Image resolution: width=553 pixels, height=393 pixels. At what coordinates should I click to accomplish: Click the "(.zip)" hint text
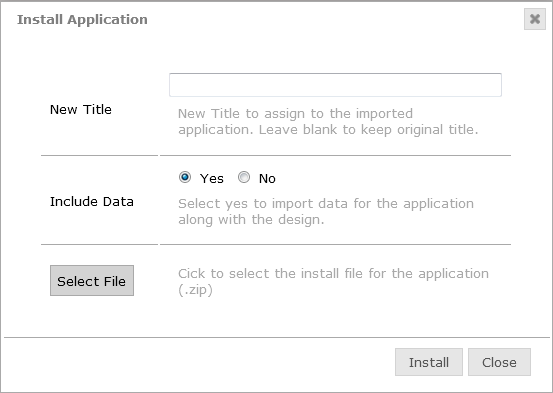[195, 290]
